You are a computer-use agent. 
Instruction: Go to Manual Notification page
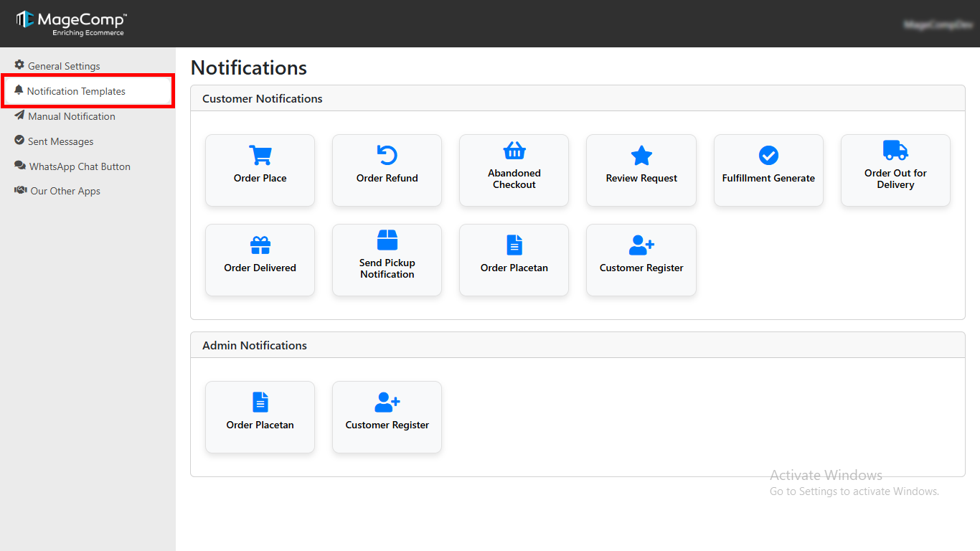(x=71, y=116)
